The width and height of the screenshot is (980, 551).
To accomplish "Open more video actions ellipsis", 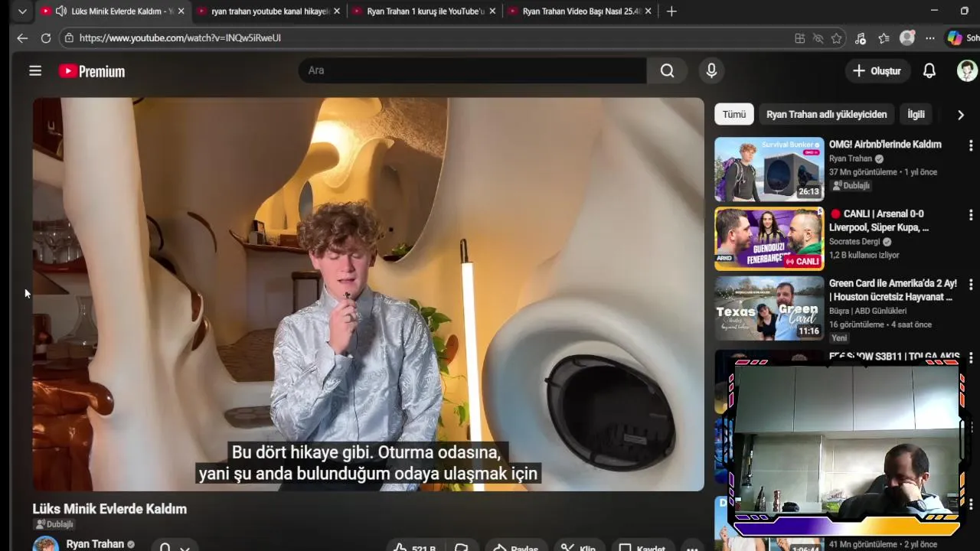I will point(692,548).
